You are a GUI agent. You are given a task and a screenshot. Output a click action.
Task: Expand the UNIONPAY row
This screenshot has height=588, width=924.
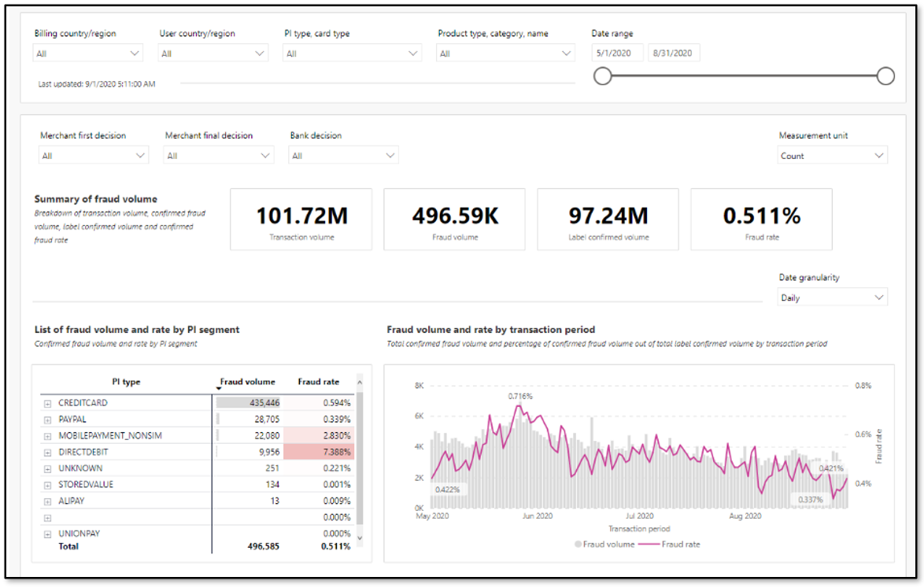48,531
